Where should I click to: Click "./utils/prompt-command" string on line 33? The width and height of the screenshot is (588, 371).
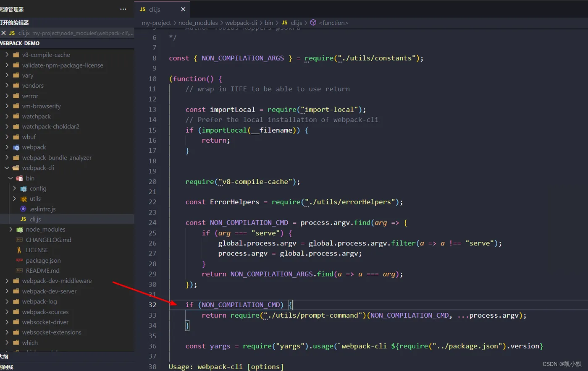point(313,315)
